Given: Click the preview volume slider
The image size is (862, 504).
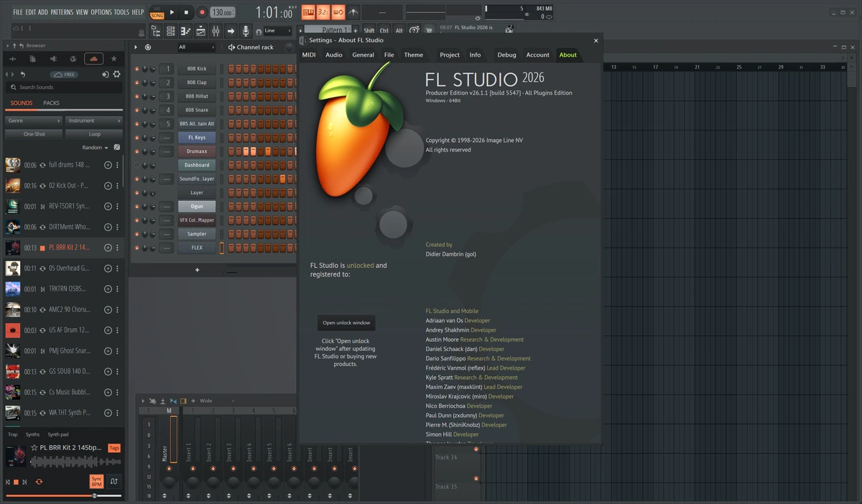Looking at the screenshot, I should tap(64, 495).
